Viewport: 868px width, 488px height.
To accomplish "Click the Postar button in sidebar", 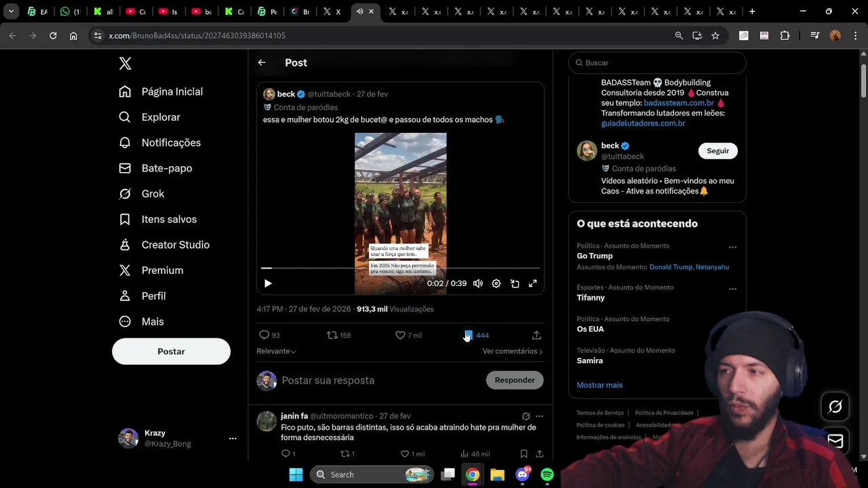I will coord(171,351).
